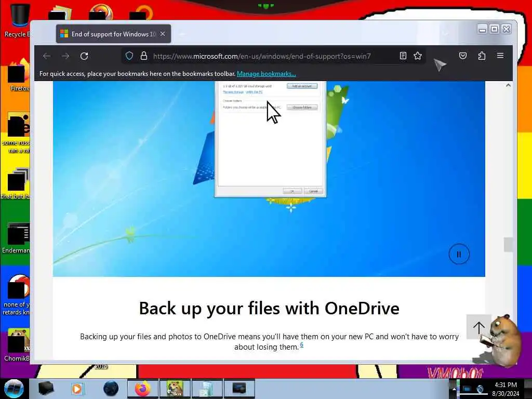Open the media player taskbar icon
The width and height of the screenshot is (532, 399).
pyautogui.click(x=77, y=389)
